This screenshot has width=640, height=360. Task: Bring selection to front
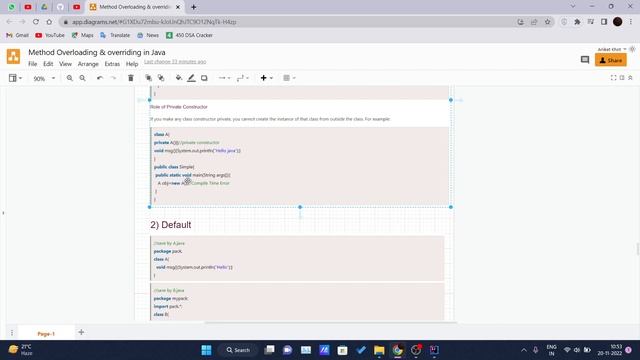click(x=149, y=78)
